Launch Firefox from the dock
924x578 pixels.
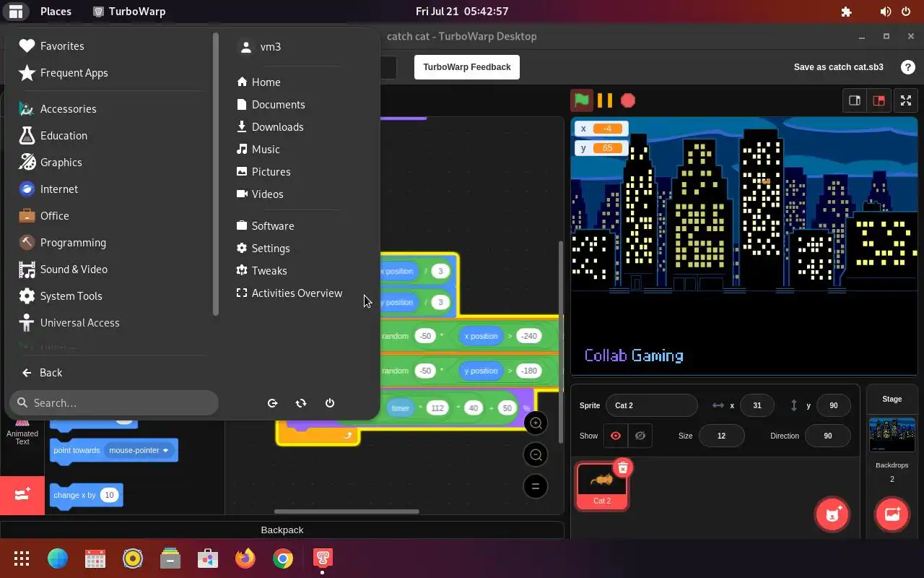tap(245, 558)
